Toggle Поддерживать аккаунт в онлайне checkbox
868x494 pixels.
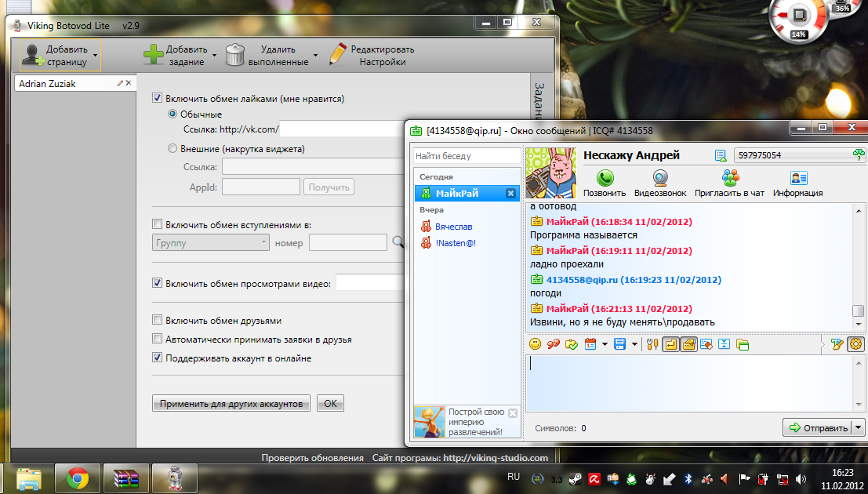[x=158, y=358]
